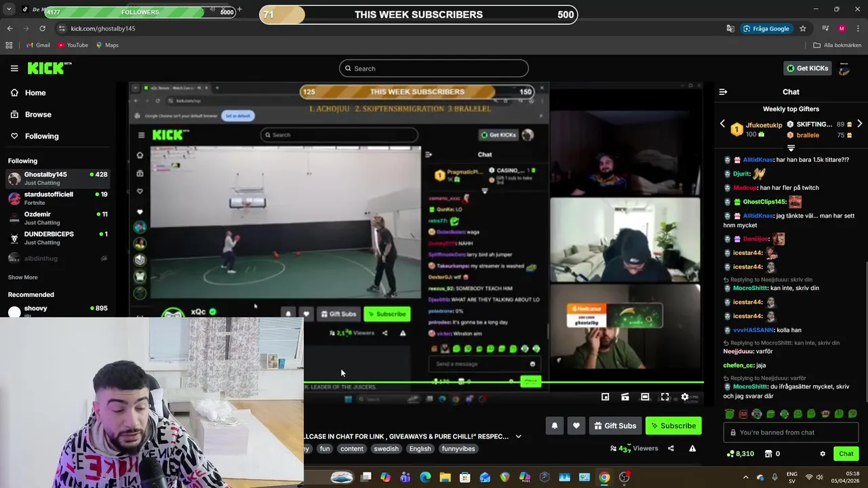
Task: Focus the Kick Search field
Action: [x=433, y=68]
